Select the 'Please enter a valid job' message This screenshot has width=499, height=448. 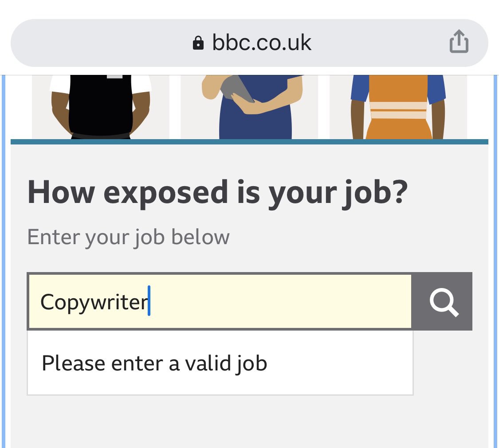[154, 363]
